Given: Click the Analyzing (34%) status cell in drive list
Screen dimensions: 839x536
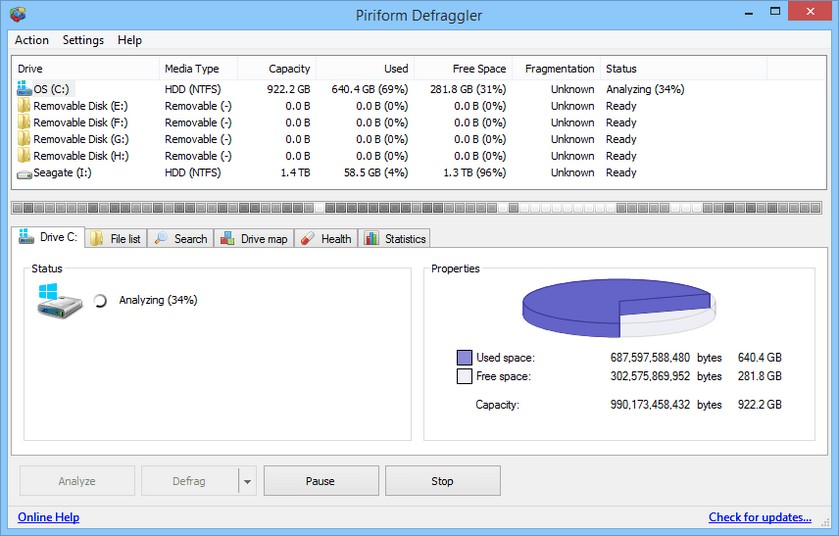Looking at the screenshot, I should tap(645, 89).
